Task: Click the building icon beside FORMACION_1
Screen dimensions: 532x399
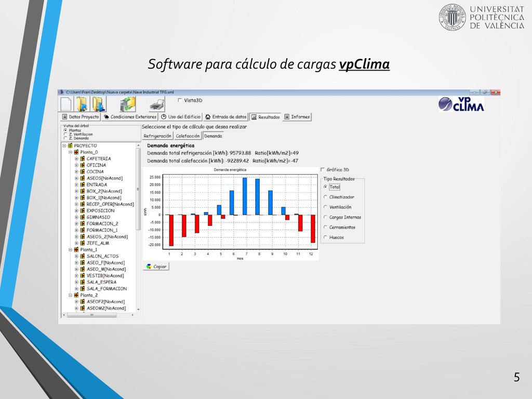Action: pos(83,230)
